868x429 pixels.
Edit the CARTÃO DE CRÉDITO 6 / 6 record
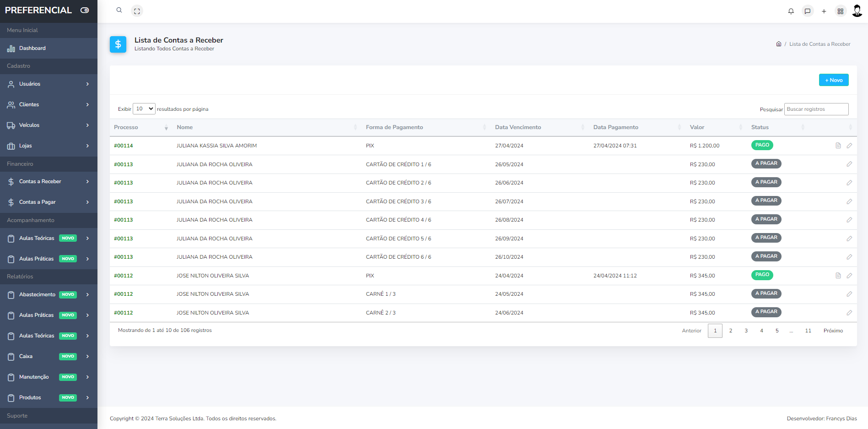(x=849, y=257)
